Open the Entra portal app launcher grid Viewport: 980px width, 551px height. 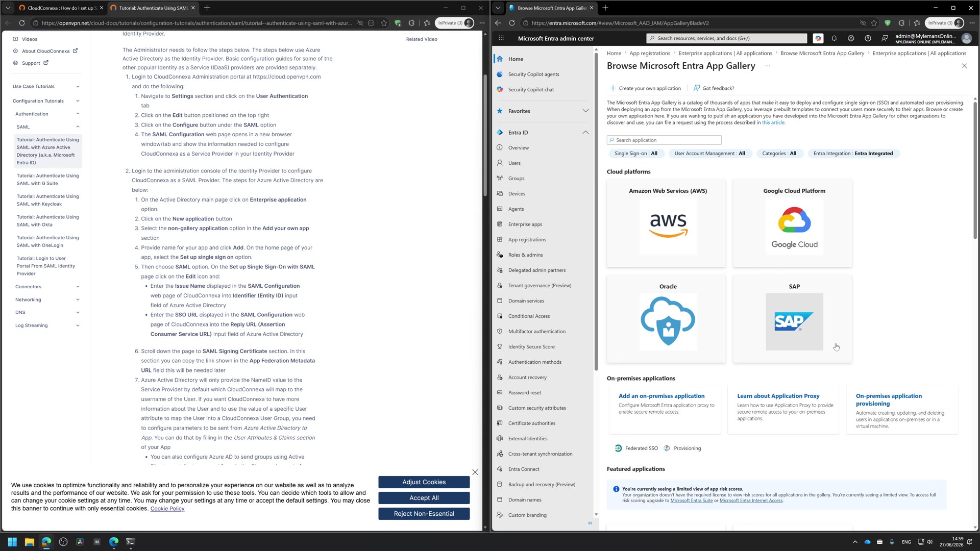(501, 38)
